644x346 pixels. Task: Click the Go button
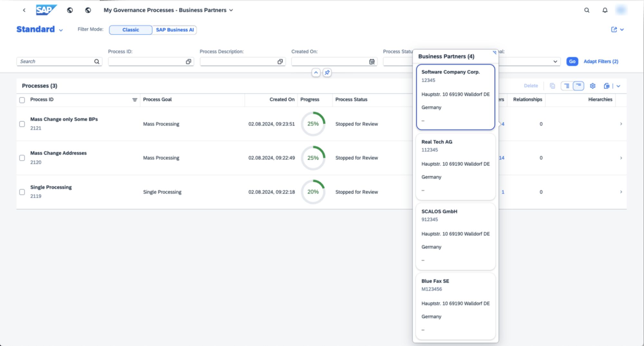point(572,62)
